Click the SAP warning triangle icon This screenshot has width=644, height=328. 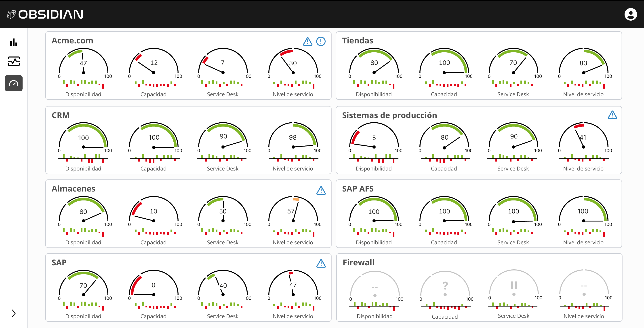(321, 263)
